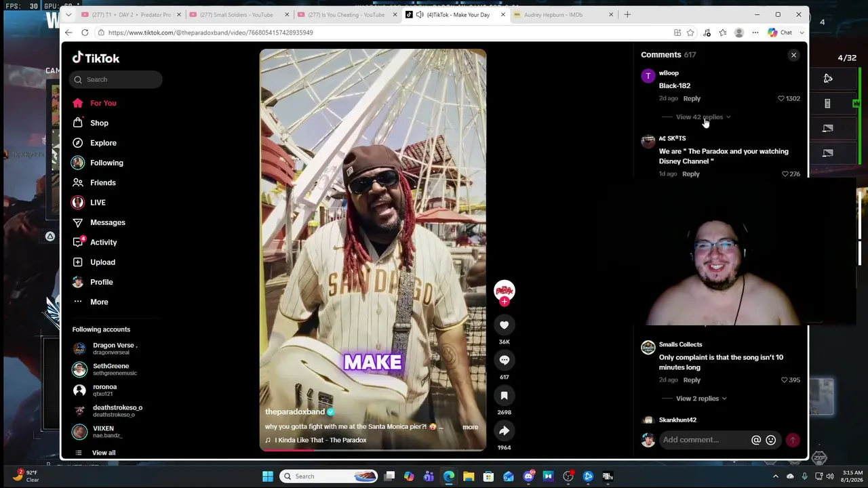Screen dimensions: 868x488
Task: Click the Profile avatar icon in sidebar
Action: click(78, 282)
